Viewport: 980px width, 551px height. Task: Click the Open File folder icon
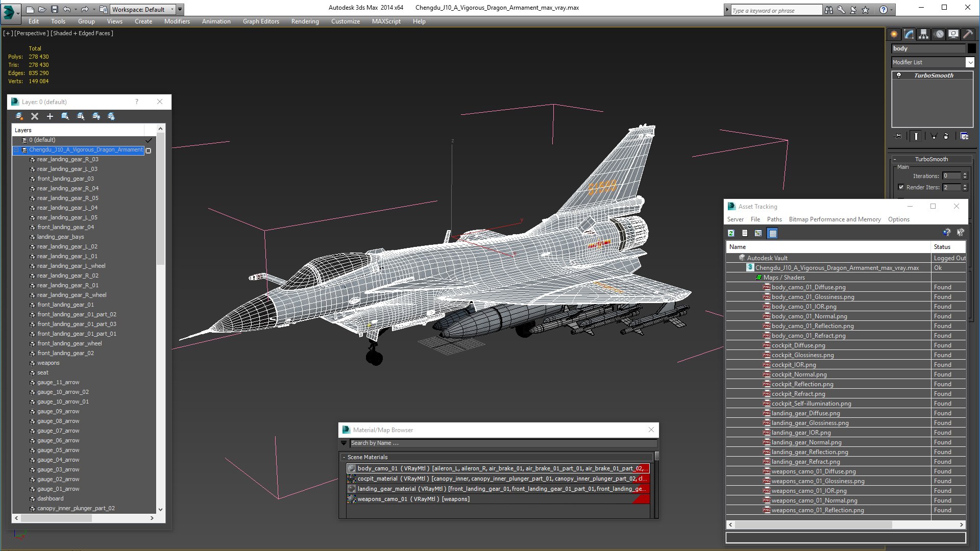[x=42, y=9]
